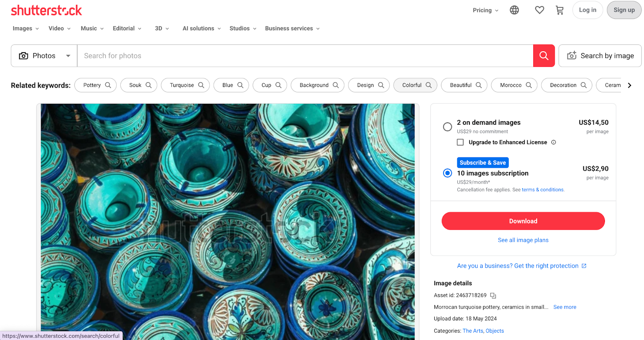The image size is (644, 340).
Task: Click the info icon next to Enhanced License
Action: point(553,142)
